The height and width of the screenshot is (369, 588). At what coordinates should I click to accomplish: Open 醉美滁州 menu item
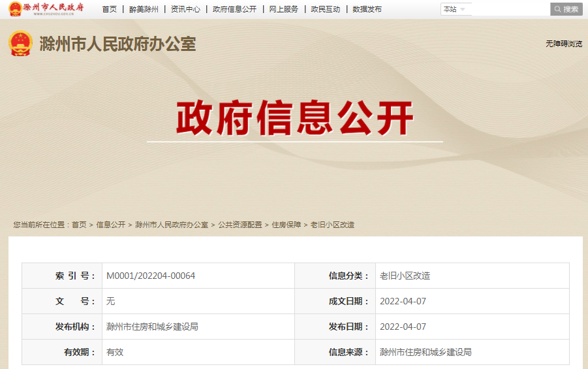pos(144,9)
